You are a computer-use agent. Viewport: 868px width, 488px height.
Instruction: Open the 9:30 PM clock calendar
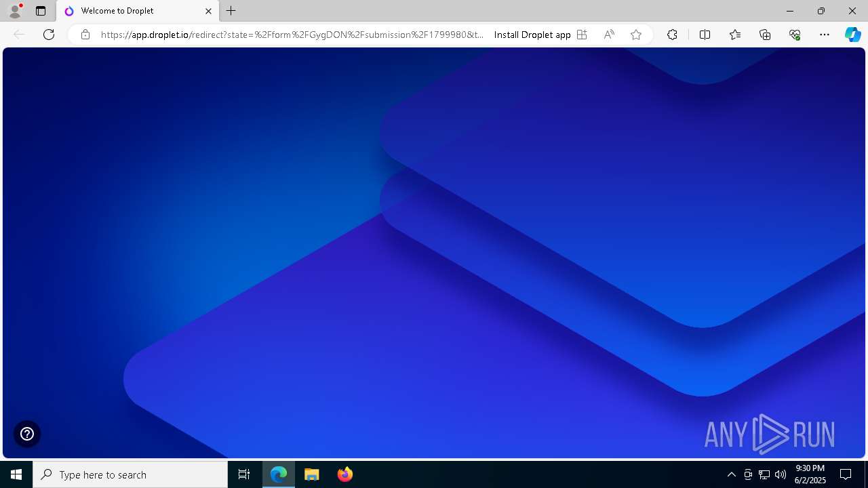810,474
